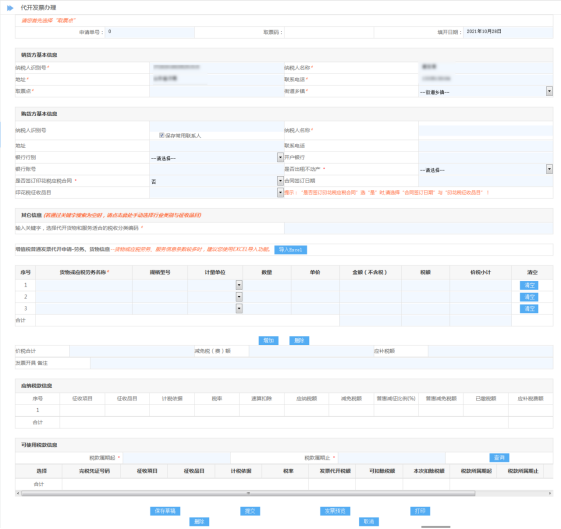
Task: Click the 打印 button
Action: [420, 511]
